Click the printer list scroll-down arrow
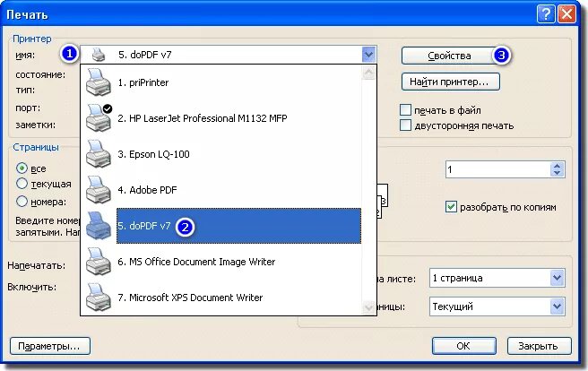The image size is (588, 371). point(368,307)
